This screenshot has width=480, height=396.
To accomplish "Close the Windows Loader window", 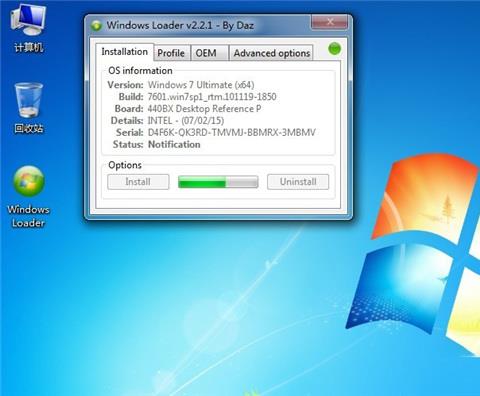I will click(x=330, y=22).
